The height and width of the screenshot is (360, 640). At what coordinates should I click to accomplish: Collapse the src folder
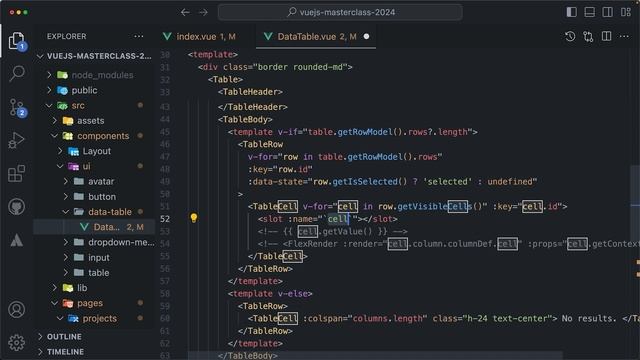(94, 105)
